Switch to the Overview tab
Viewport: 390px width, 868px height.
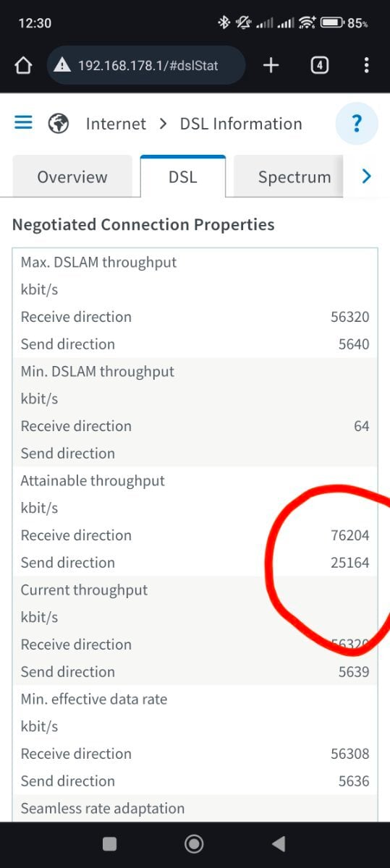72,176
